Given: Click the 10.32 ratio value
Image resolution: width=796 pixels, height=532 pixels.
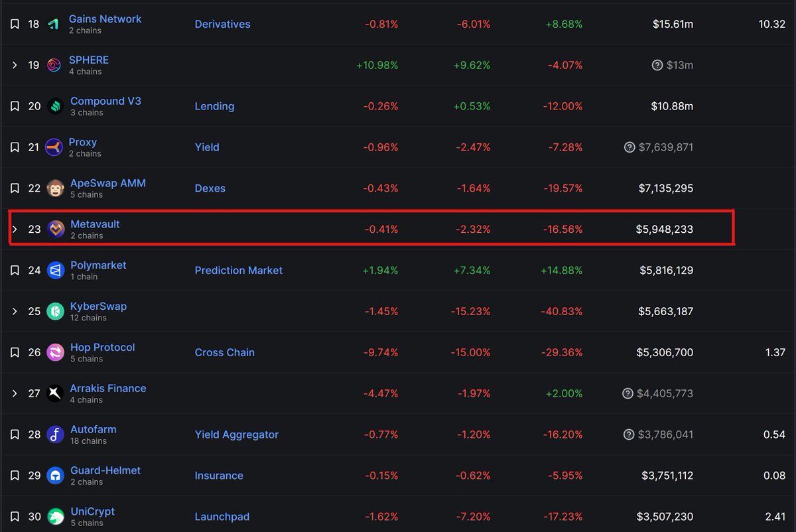Looking at the screenshot, I should click(772, 24).
